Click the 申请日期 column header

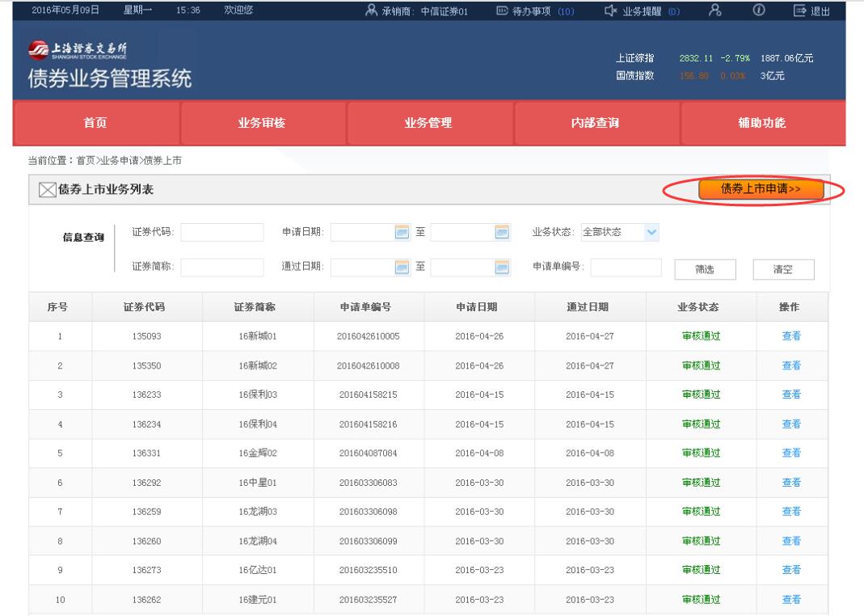click(x=477, y=307)
